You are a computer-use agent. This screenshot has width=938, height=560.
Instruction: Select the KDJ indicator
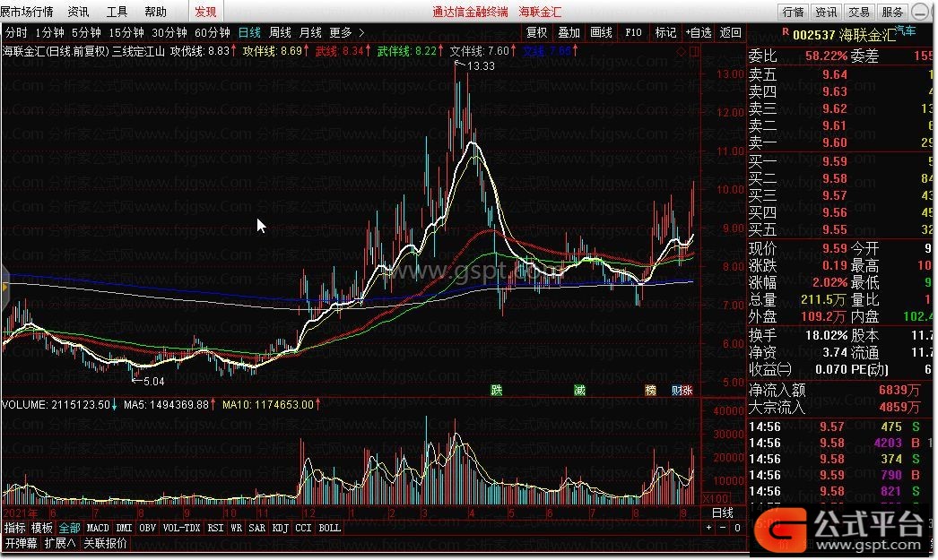(280, 528)
